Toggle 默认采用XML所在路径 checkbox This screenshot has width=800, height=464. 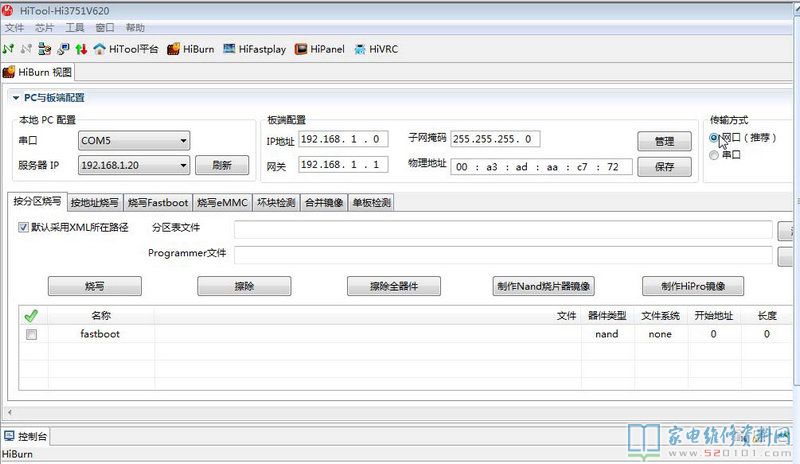coord(24,228)
